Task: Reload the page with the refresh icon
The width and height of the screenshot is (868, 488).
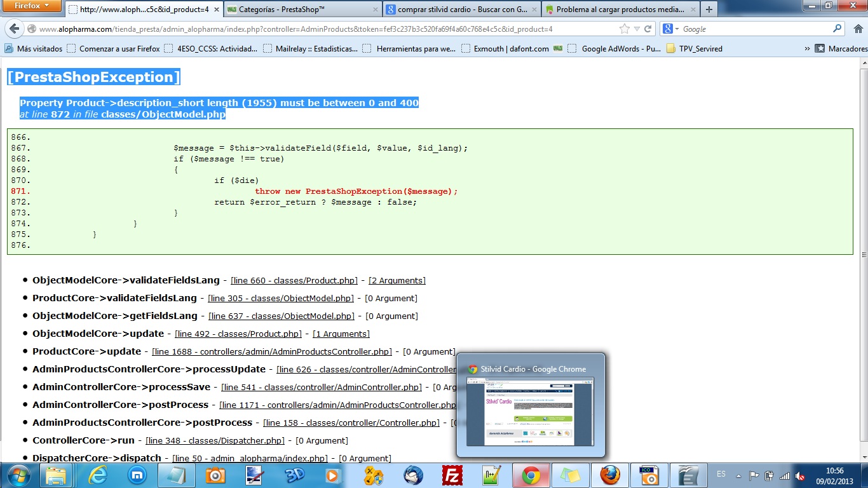Action: click(x=648, y=29)
